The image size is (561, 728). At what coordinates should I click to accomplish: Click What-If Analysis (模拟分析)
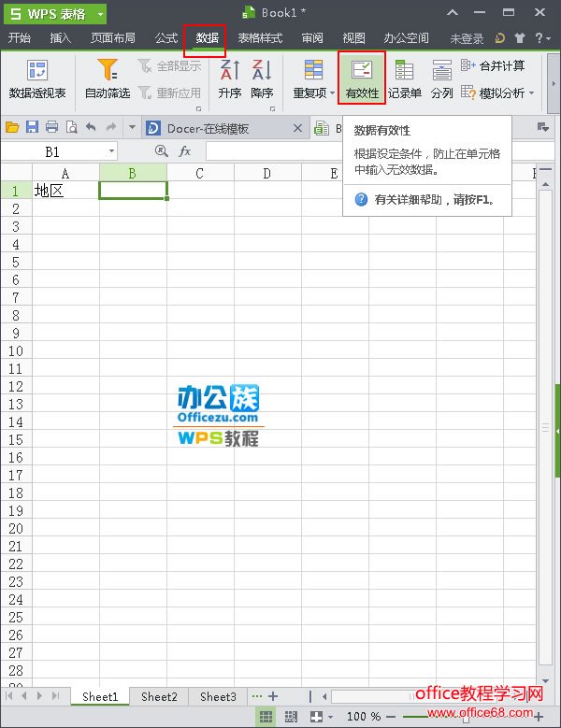496,93
